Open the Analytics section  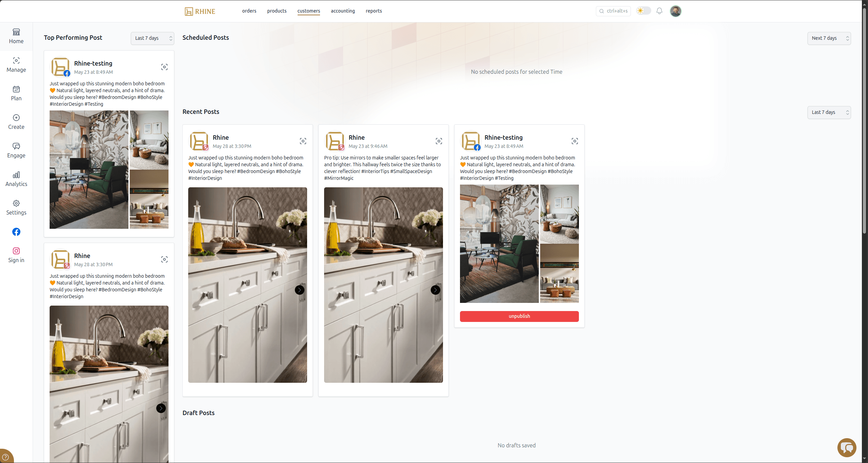[x=16, y=179]
